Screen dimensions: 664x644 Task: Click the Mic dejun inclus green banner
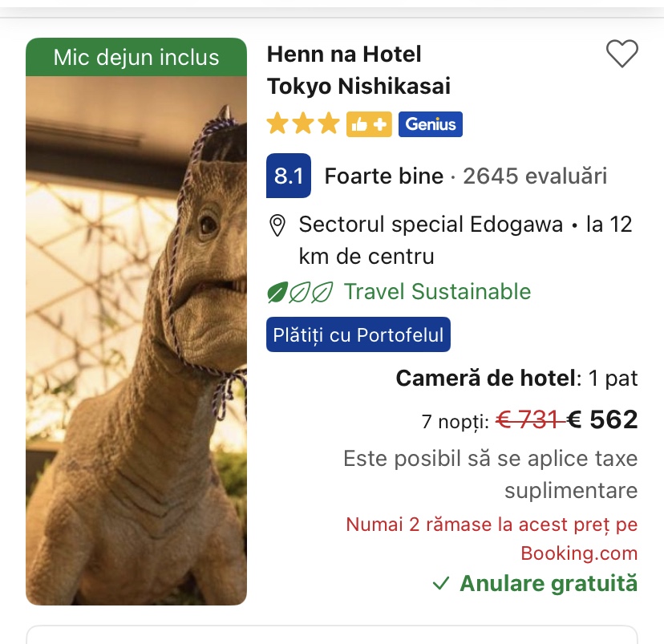(136, 58)
